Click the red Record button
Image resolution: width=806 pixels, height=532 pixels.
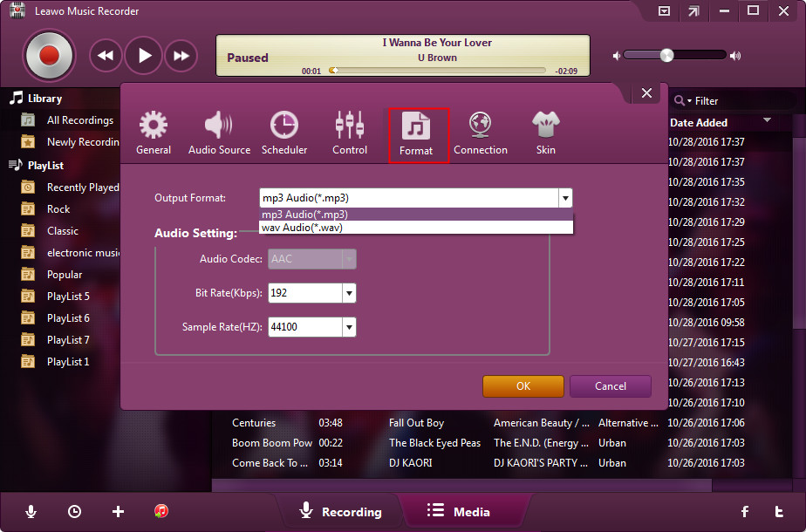click(x=50, y=56)
